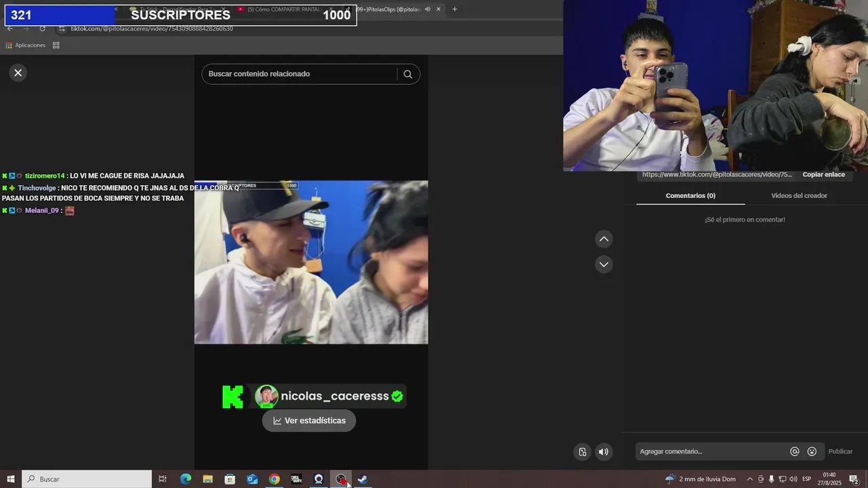Switch to the 'Comentarios (0)' tab
Viewport: 868px width, 488px height.
point(690,196)
